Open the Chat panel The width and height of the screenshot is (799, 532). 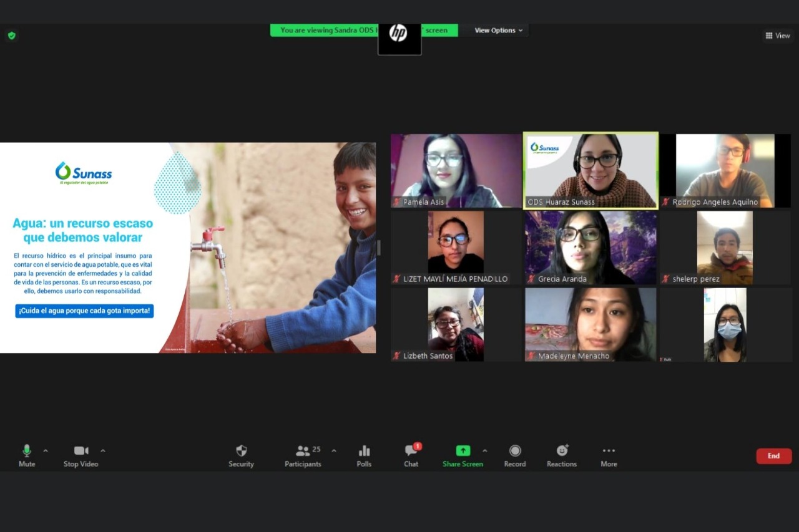pyautogui.click(x=411, y=451)
